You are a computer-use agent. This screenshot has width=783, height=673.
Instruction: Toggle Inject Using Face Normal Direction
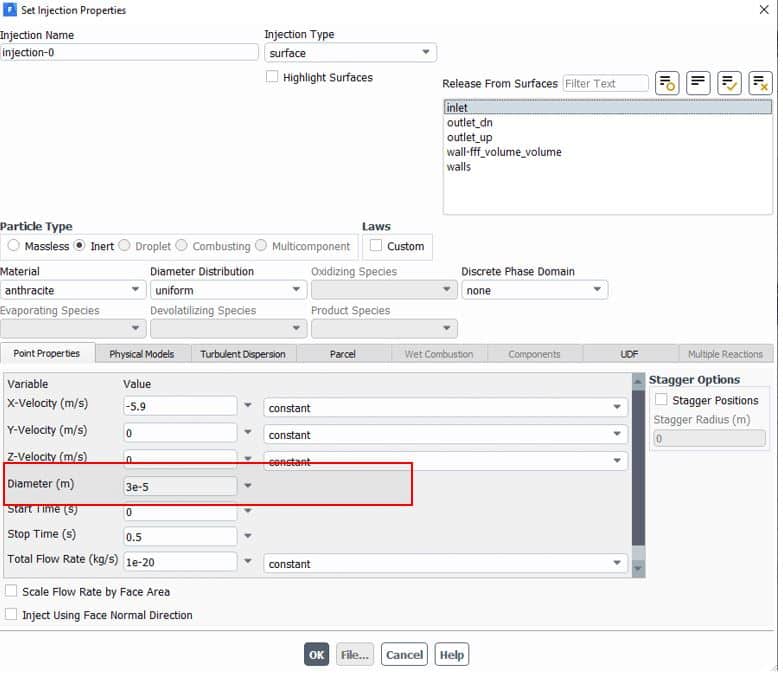pos(12,615)
